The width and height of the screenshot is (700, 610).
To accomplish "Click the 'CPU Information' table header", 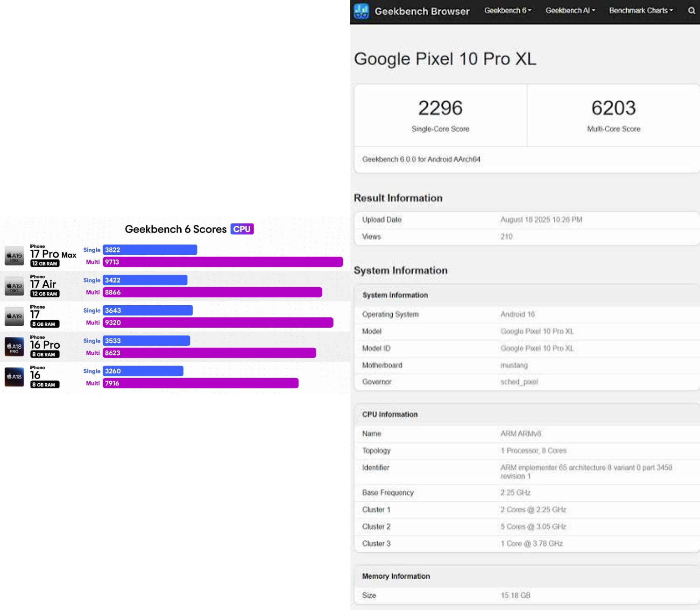I will tap(390, 414).
